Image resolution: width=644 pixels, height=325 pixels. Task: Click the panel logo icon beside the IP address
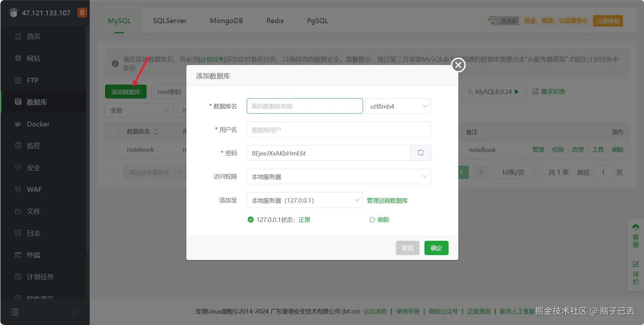(13, 13)
